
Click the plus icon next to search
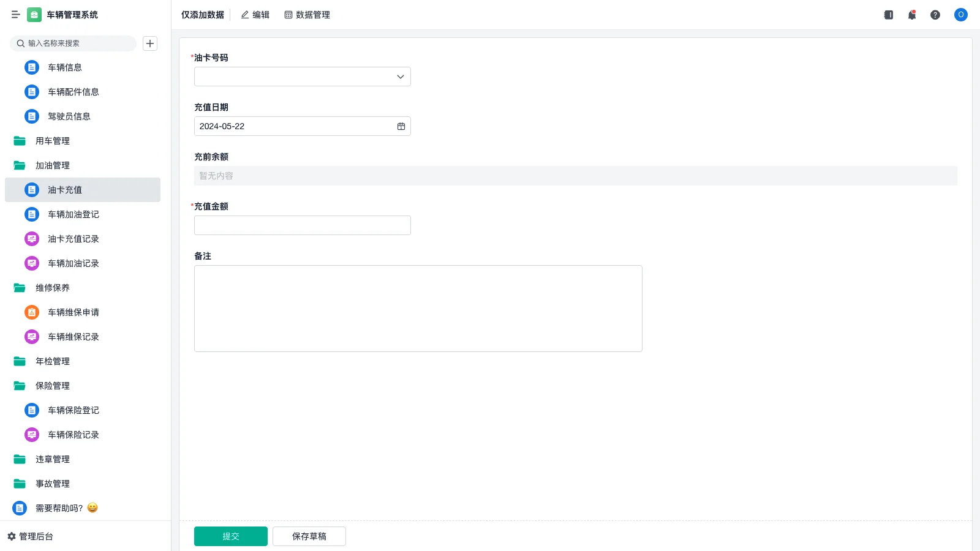[x=150, y=43]
